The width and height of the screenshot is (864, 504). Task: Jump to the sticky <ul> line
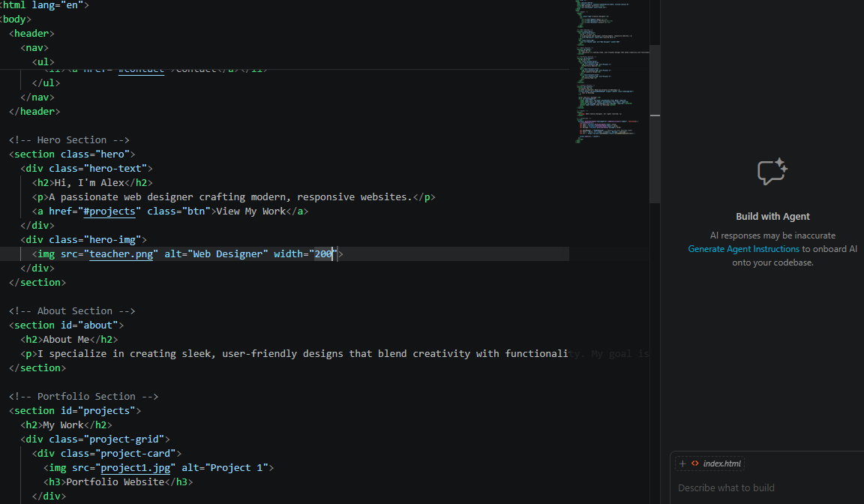pyautogui.click(x=43, y=62)
